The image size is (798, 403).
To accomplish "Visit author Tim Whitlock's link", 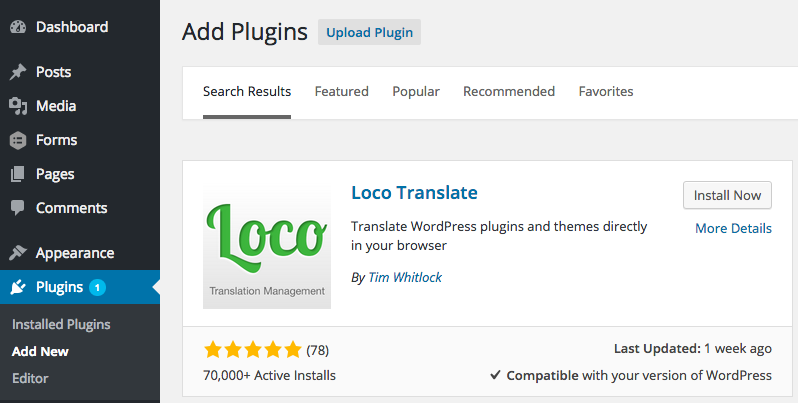I will [x=405, y=277].
